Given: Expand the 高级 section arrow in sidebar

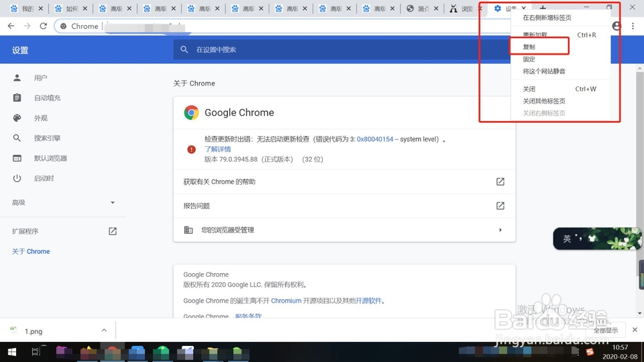Looking at the screenshot, I should [113, 202].
